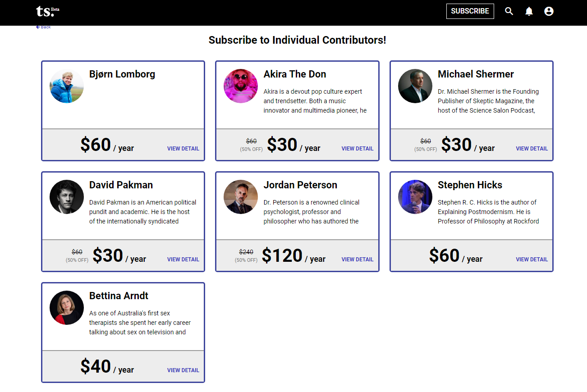Click the David Pakman name heading
Screen dimensions: 587x392
[121, 185]
